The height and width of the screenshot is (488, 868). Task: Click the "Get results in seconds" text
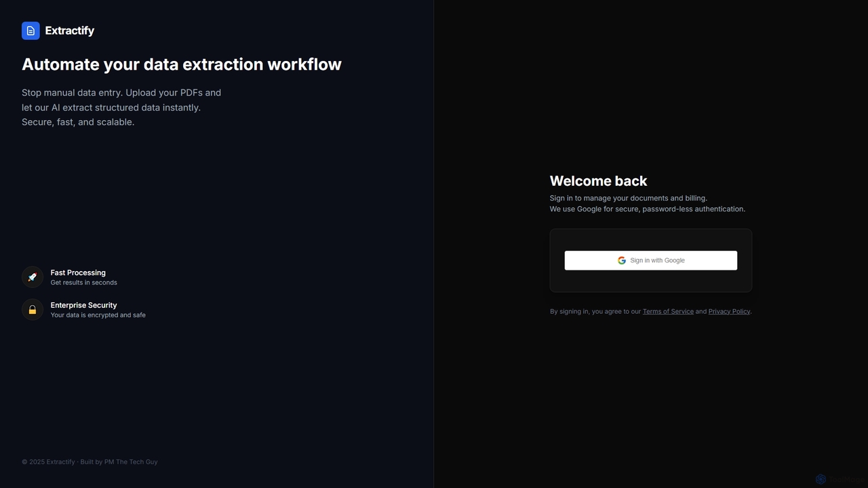click(x=84, y=283)
